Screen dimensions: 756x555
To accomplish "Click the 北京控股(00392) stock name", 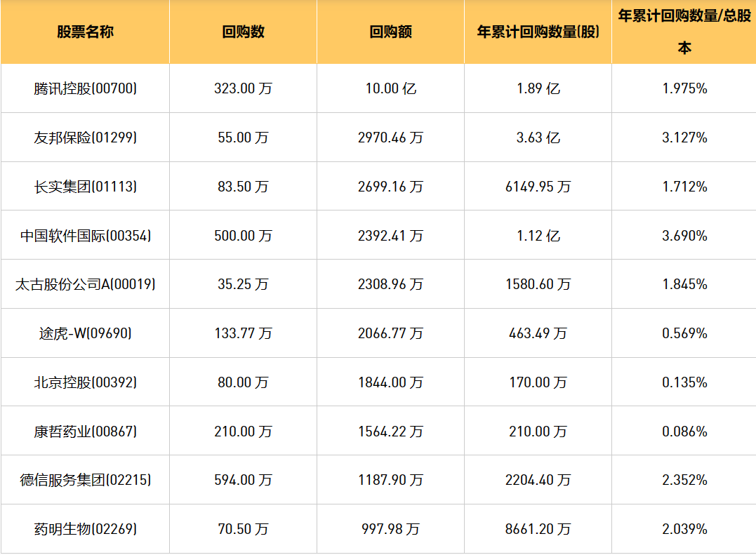I will point(85,382).
